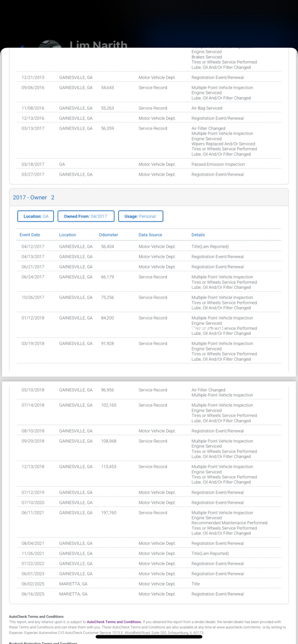Click event date 05/10/2018
Screen dimensions: 298x644
pos(33,390)
